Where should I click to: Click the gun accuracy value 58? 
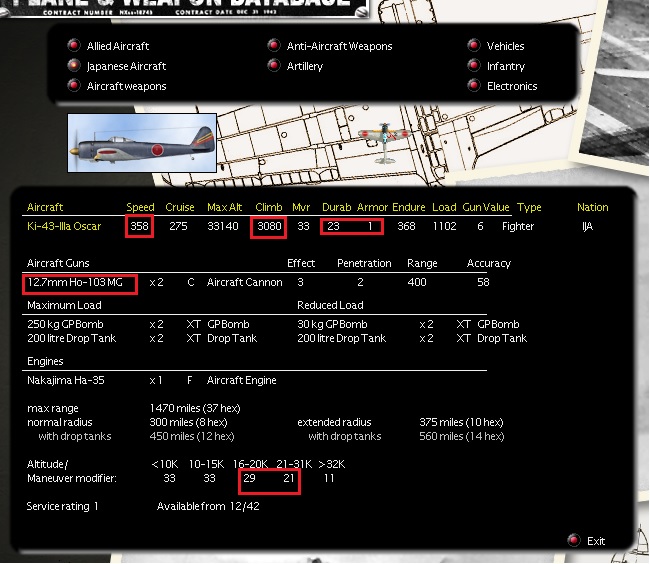[x=483, y=282]
